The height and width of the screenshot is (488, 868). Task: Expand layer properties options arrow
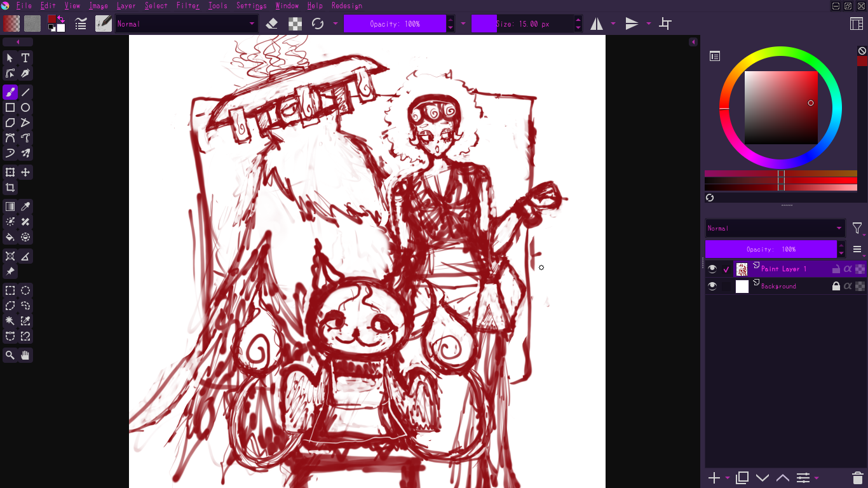click(817, 478)
